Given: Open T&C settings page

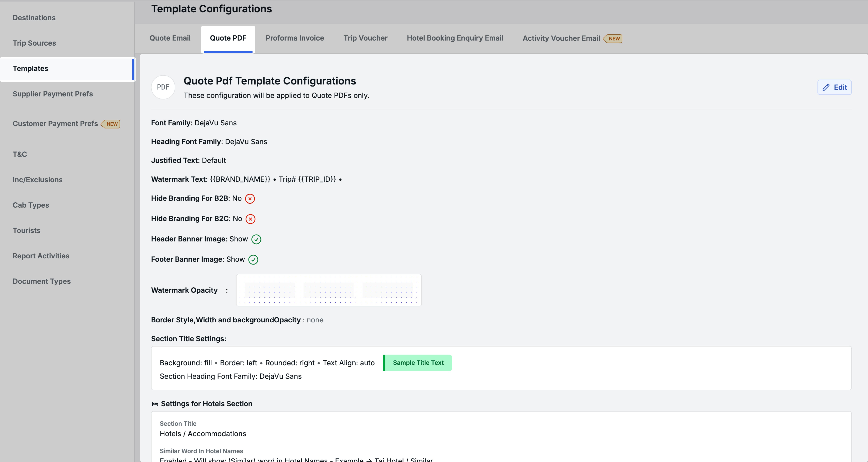Looking at the screenshot, I should click(x=20, y=155).
